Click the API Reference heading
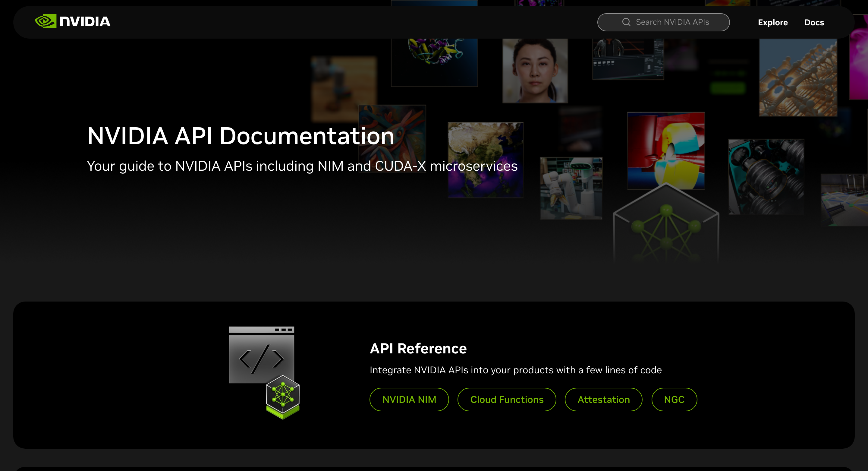This screenshot has height=471, width=868. (x=418, y=349)
